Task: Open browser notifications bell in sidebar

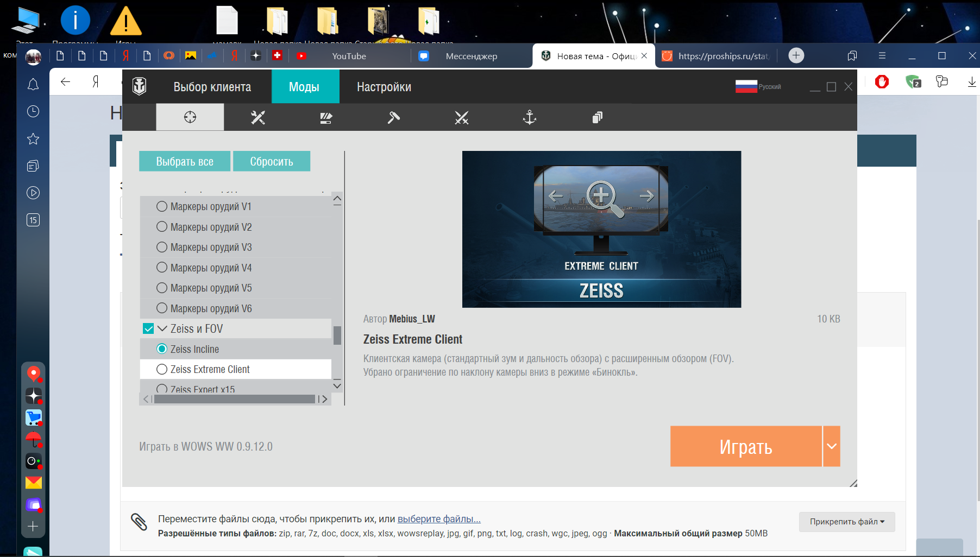Action: [33, 84]
